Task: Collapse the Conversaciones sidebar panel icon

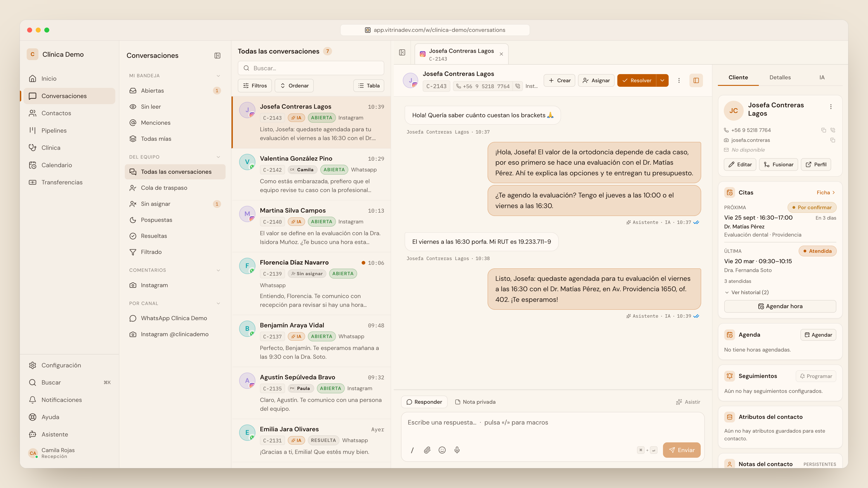Action: point(217,56)
